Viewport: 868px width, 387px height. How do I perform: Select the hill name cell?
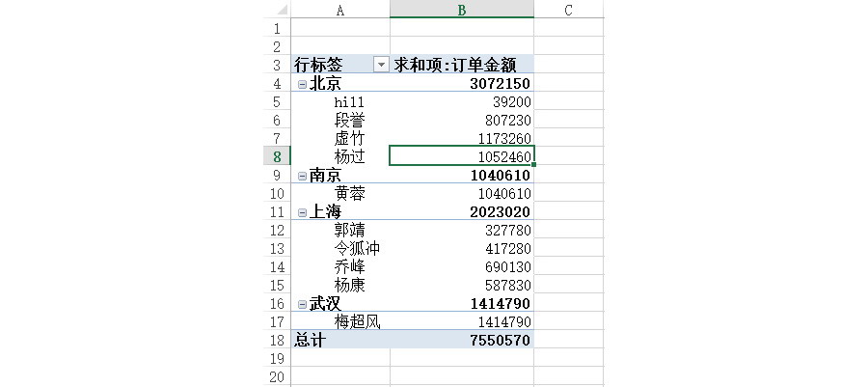[339, 102]
